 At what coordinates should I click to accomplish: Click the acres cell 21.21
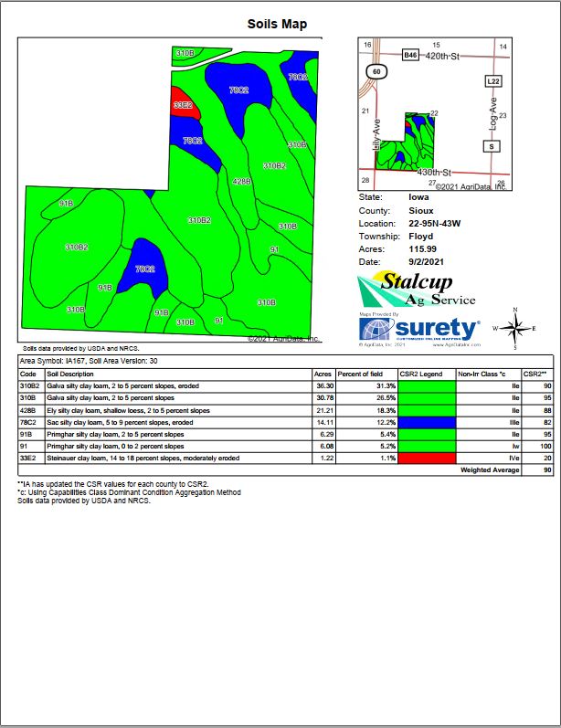(325, 411)
